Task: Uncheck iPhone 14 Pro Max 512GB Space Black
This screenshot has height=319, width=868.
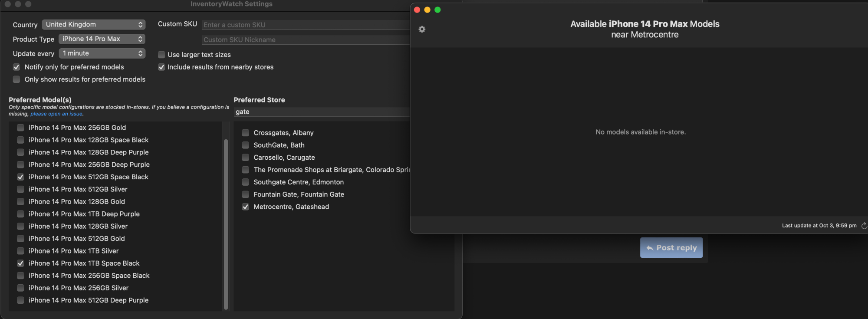Action: click(x=20, y=177)
